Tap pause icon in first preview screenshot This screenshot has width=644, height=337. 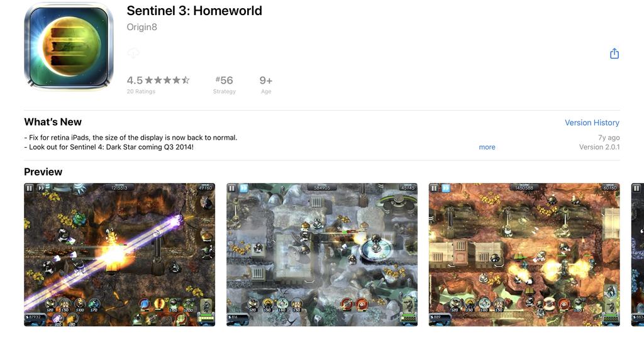[29, 188]
